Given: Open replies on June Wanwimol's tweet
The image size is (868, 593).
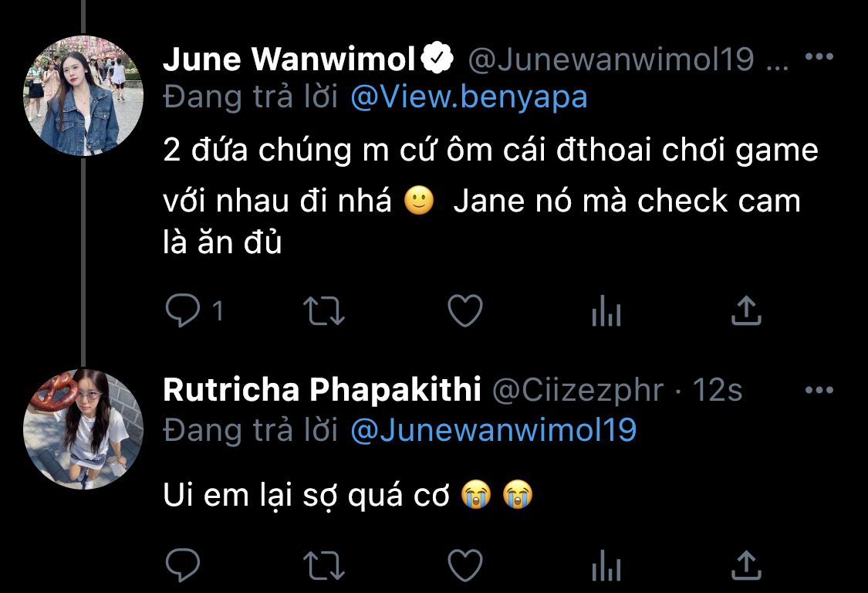Looking at the screenshot, I should [194, 310].
